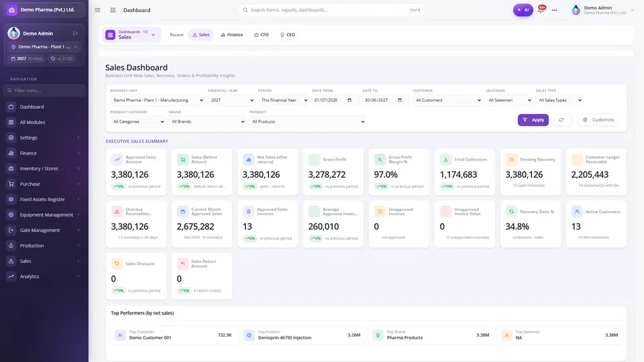
Task: Open Top Product Demoprin 46795 Injection
Action: [303, 335]
